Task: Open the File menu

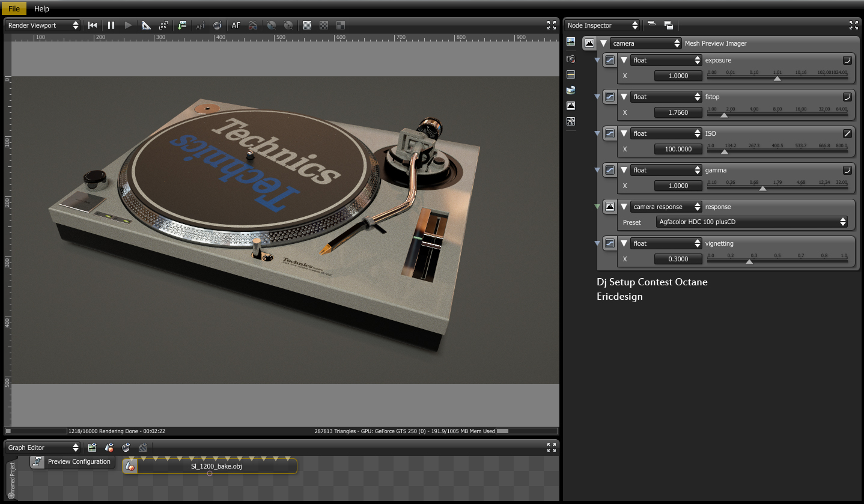Action: 14,9
